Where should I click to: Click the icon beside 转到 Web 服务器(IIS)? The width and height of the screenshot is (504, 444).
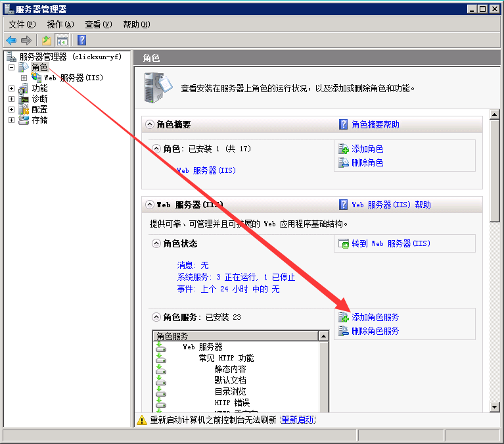pos(344,243)
